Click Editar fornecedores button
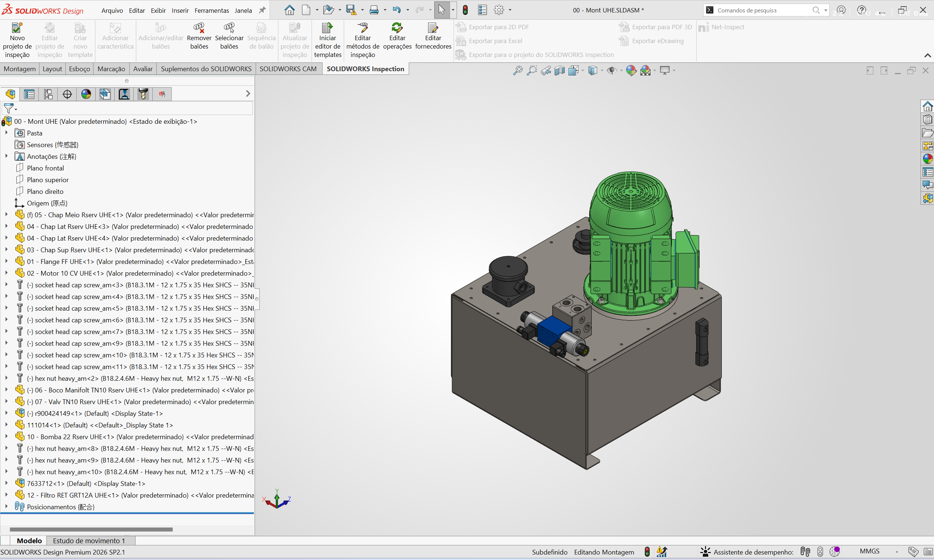934x560 pixels. [x=433, y=36]
